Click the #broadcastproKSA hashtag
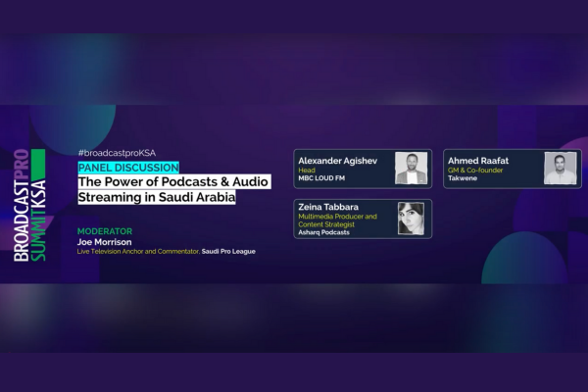 pos(117,153)
